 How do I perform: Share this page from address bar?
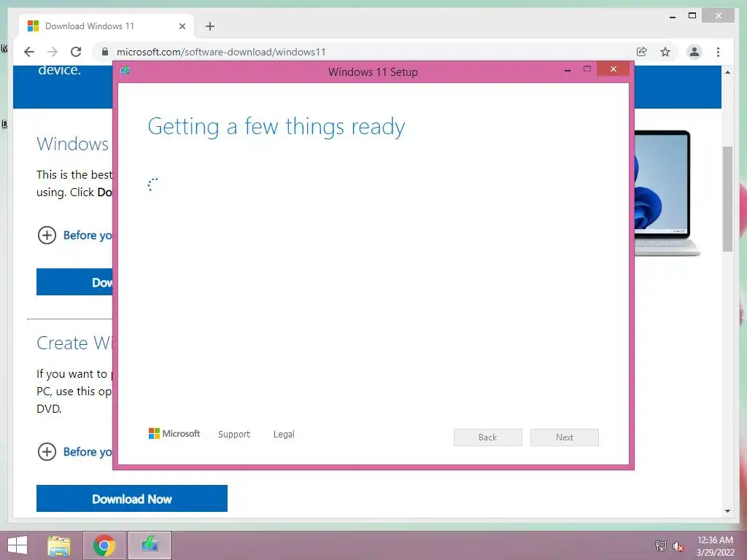click(x=642, y=52)
